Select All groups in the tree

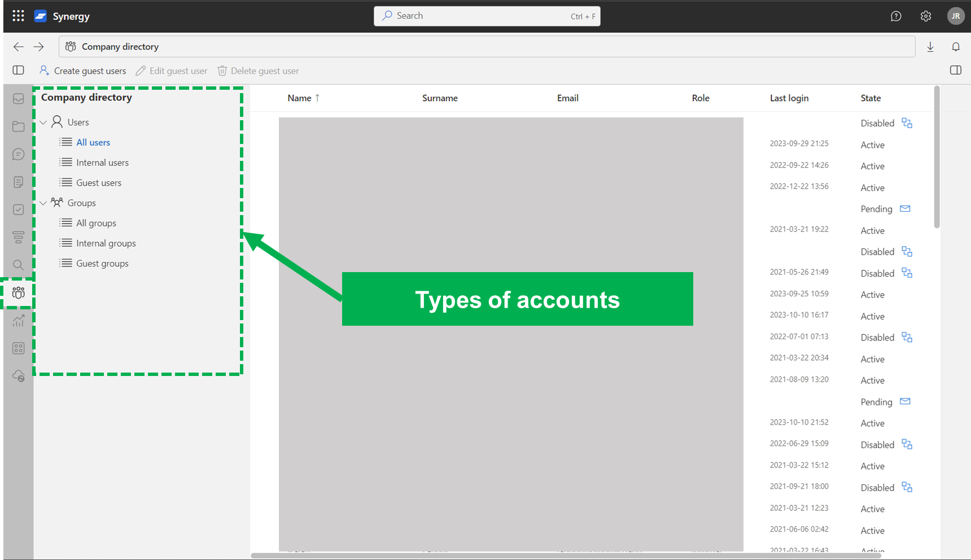pyautogui.click(x=96, y=223)
